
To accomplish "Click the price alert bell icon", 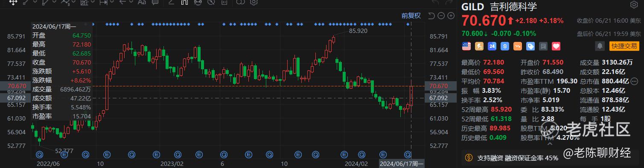I will pyautogui.click(x=600, y=45).
